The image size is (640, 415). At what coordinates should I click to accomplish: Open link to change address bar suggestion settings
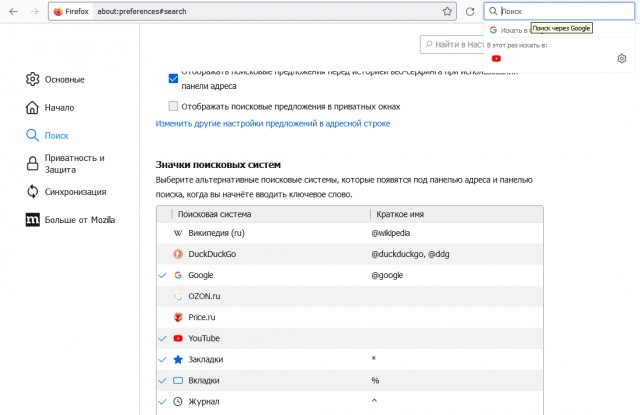273,123
